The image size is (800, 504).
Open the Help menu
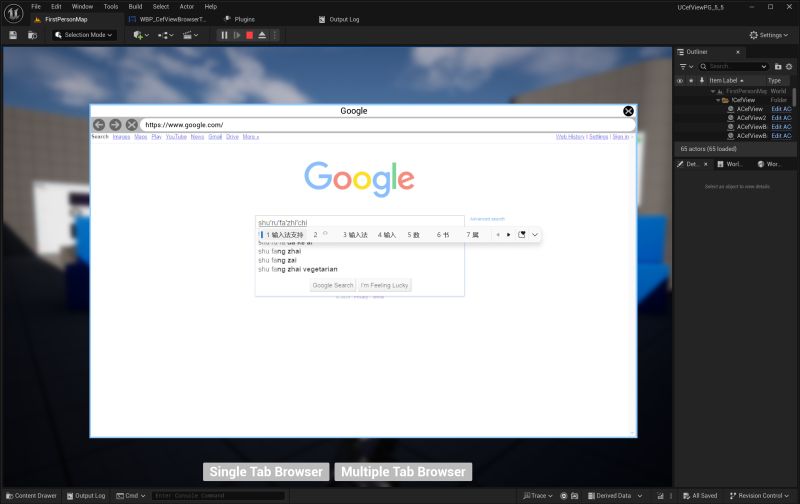(x=211, y=7)
